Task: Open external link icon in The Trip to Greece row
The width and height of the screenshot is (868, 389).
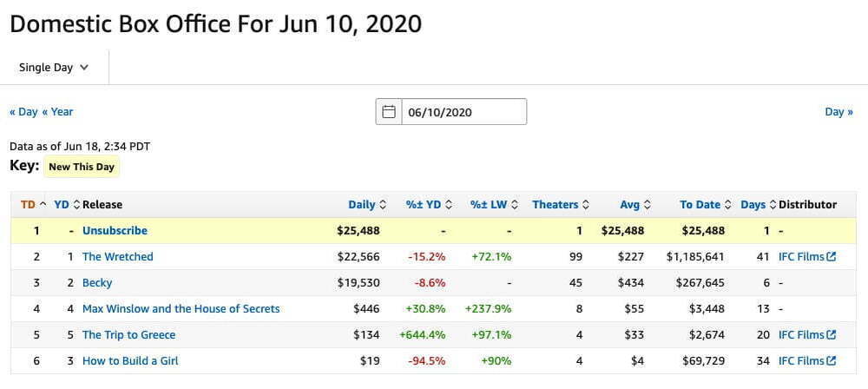Action: click(832, 335)
